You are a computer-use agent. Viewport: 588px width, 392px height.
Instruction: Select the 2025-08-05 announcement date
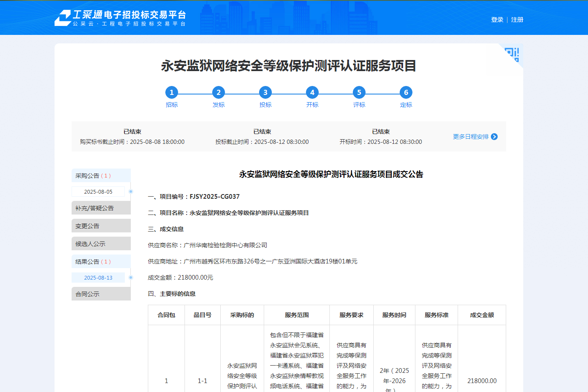[98, 192]
